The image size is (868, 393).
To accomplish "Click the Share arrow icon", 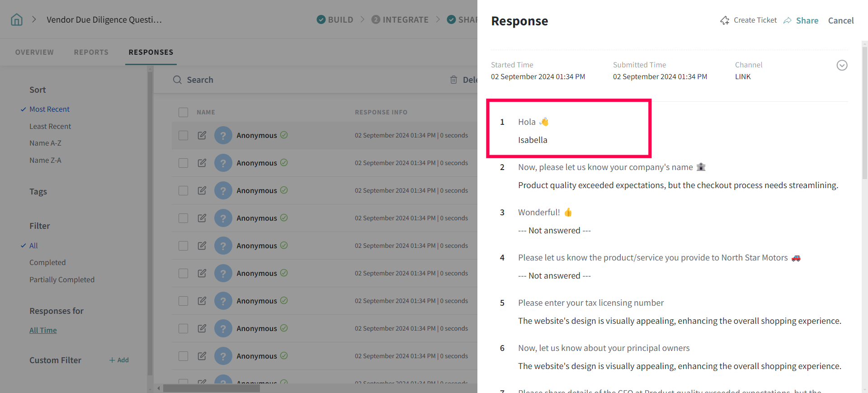I will point(788,20).
